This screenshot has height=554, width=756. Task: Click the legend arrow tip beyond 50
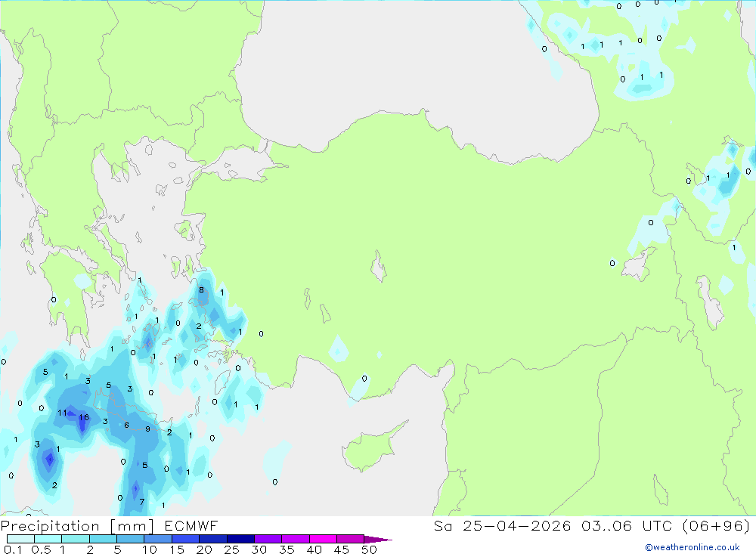pos(378,539)
